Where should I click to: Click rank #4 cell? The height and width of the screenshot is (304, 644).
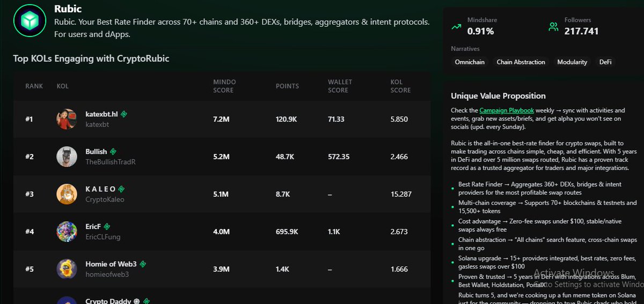tap(30, 232)
